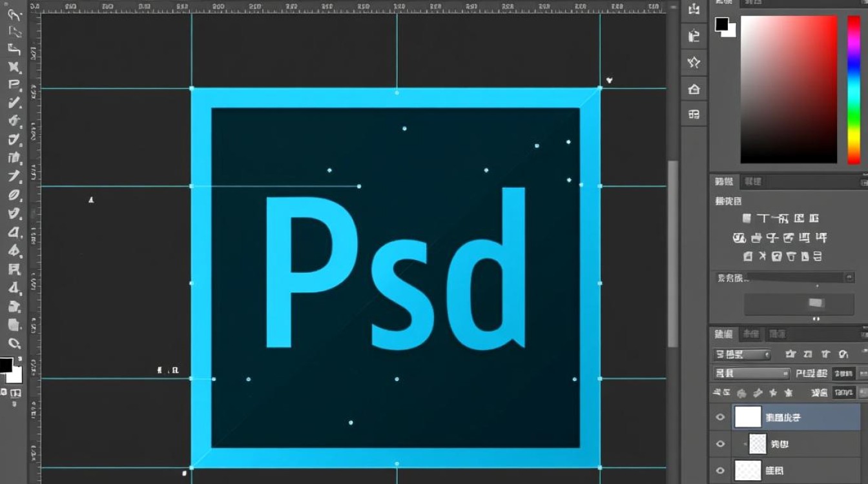Select the crossed X tool in the left toolbox
868x484 pixels.
point(14,66)
